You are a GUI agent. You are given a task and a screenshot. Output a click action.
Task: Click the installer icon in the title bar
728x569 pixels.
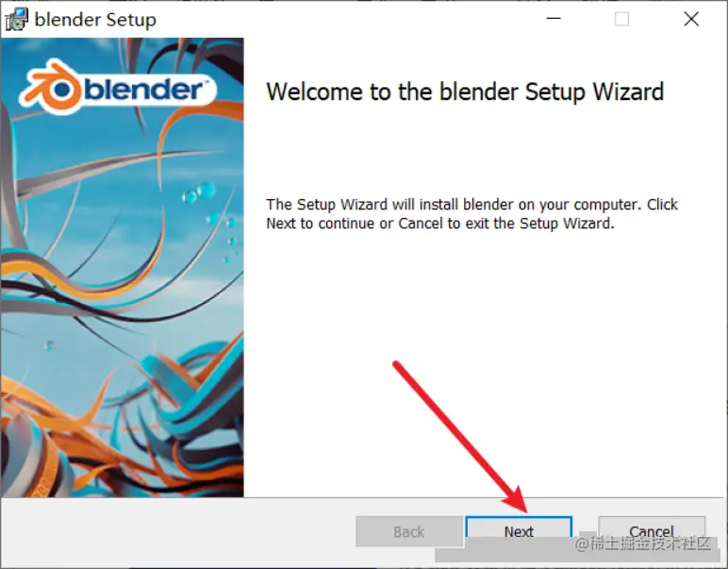[17, 20]
